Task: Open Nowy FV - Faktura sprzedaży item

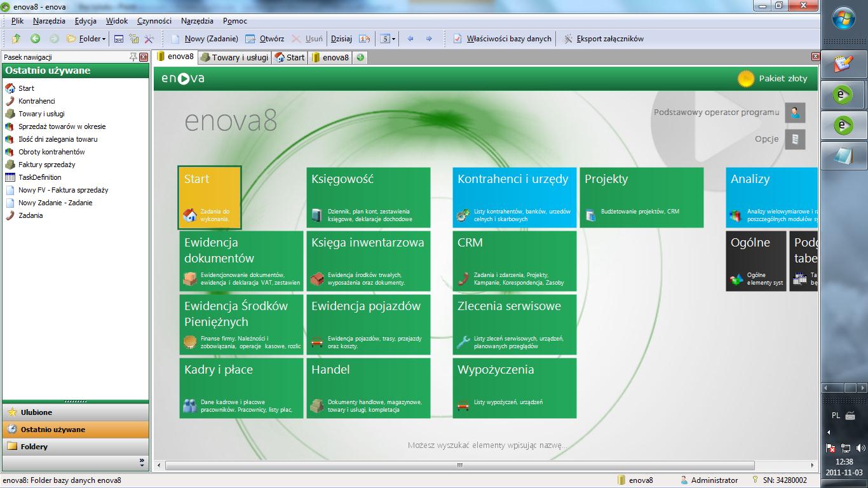Action: [x=63, y=190]
